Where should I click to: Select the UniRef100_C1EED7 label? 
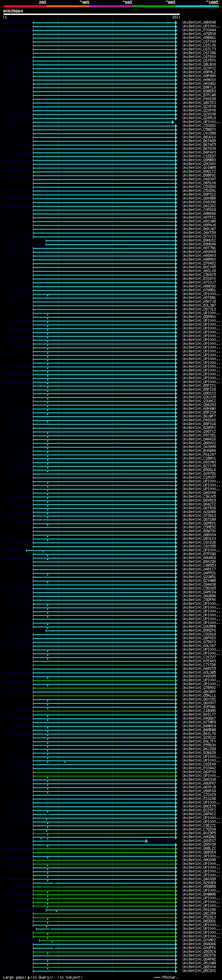click(x=199, y=156)
